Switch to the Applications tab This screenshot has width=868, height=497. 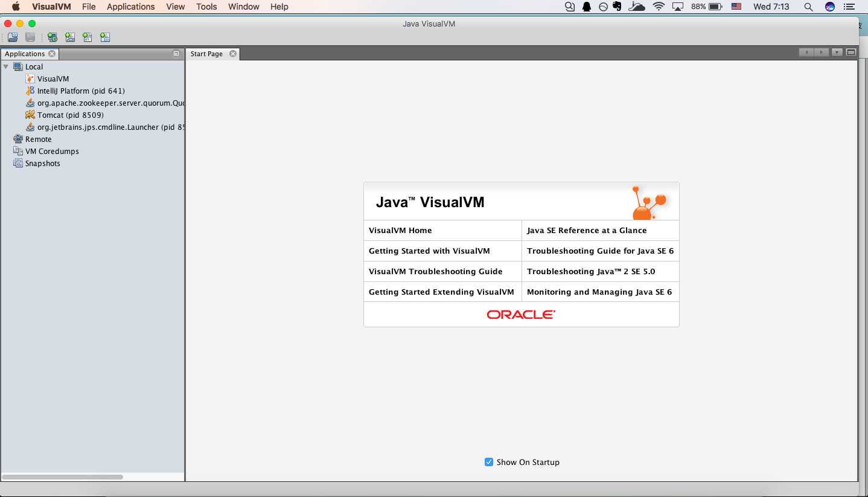click(x=25, y=54)
